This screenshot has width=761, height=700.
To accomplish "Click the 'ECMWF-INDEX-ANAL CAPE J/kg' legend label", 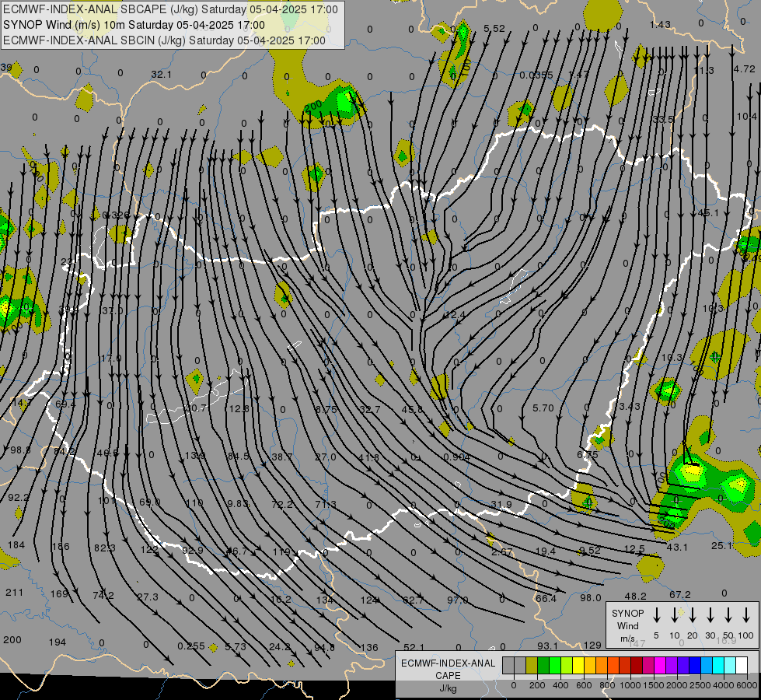I will pos(448,675).
